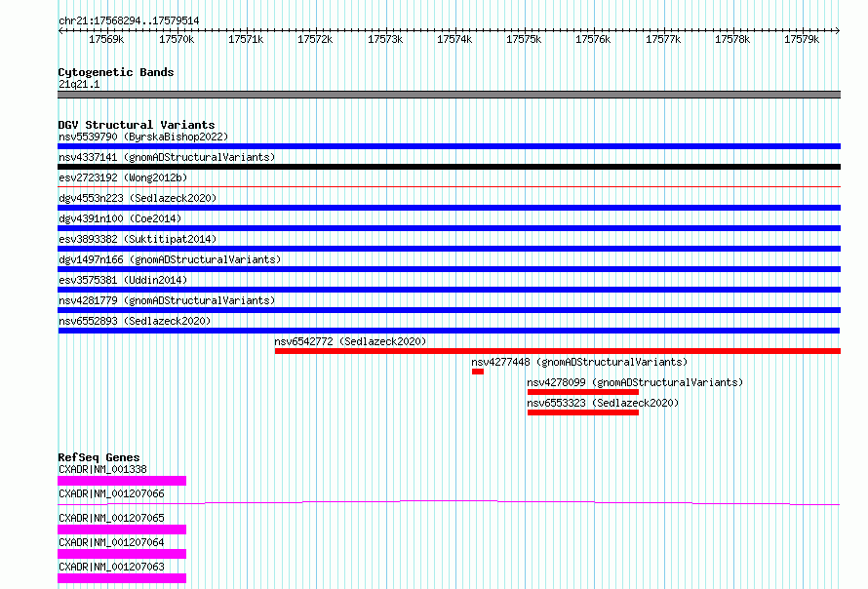This screenshot has width=868, height=589.
Task: Click the nsv5539790 (ByrskaBishop2022) label
Action: [x=143, y=137]
